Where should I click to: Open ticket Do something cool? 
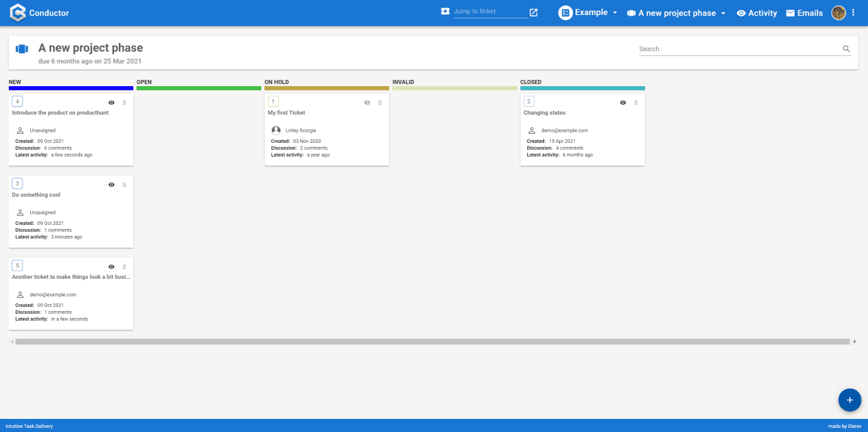point(36,195)
